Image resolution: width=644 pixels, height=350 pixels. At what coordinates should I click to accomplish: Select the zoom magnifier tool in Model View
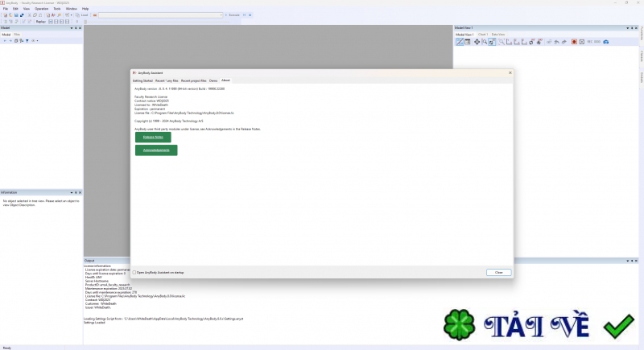pyautogui.click(x=485, y=42)
